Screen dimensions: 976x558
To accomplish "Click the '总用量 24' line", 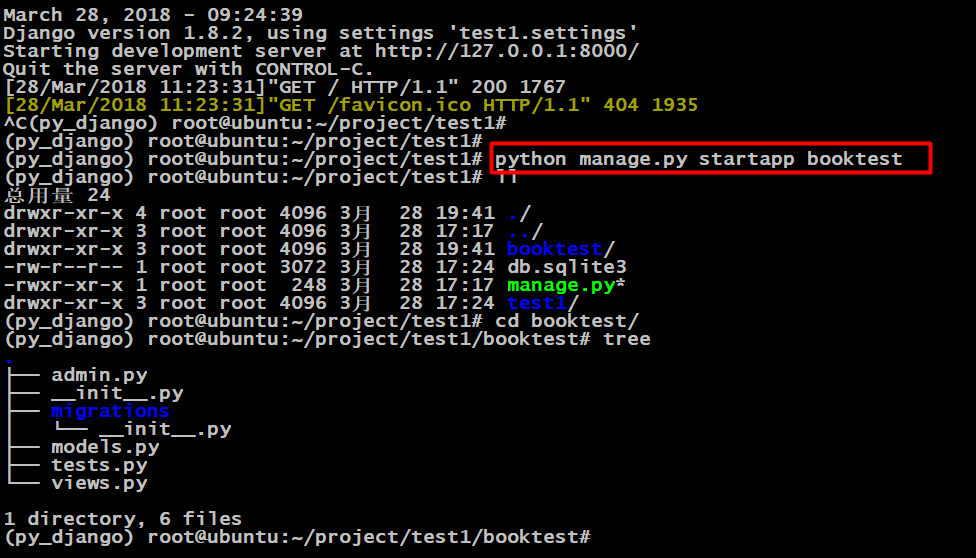I will coord(57,196).
